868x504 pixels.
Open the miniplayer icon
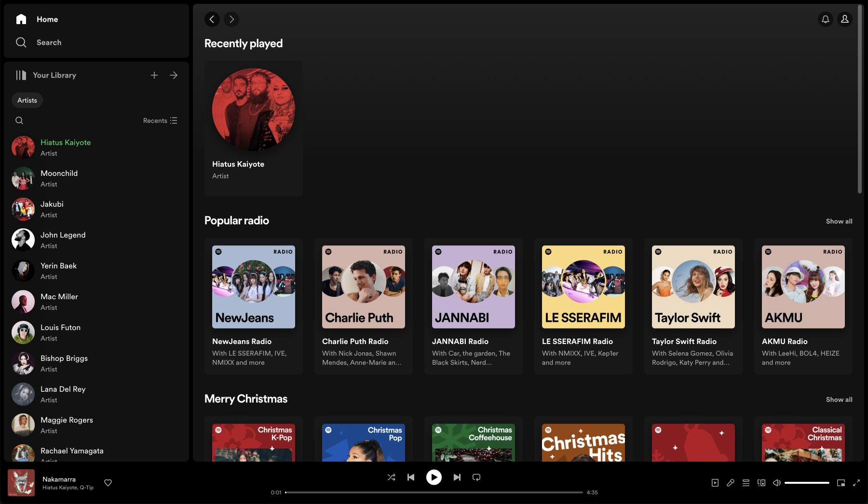(x=841, y=483)
